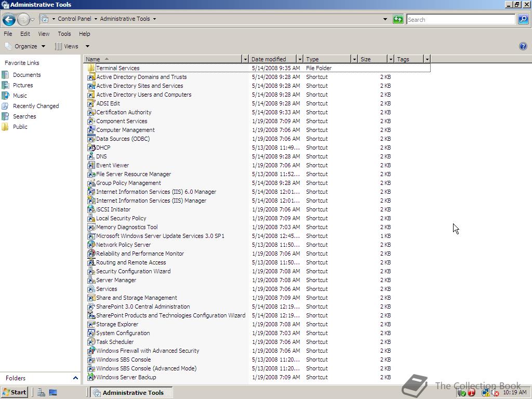The image size is (532, 399).
Task: Click the Forward navigation arrow button
Action: pyautogui.click(x=23, y=19)
